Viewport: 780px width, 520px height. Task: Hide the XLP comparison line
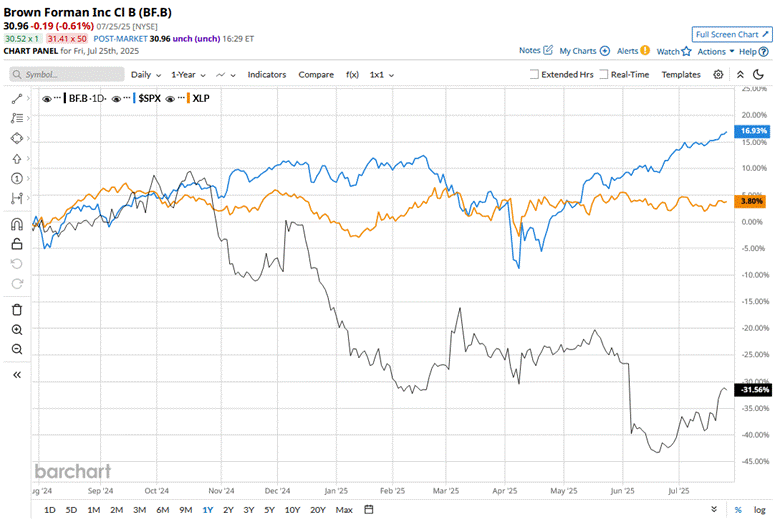coord(170,99)
